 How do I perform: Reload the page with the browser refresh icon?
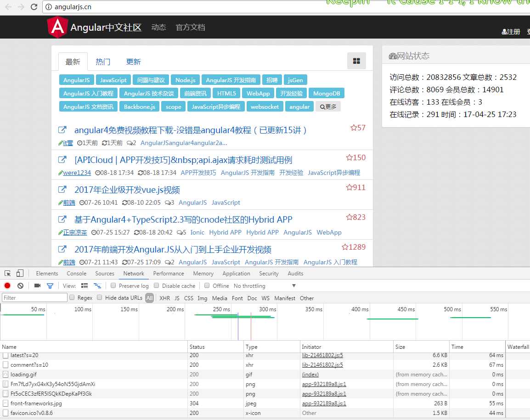(34, 7)
